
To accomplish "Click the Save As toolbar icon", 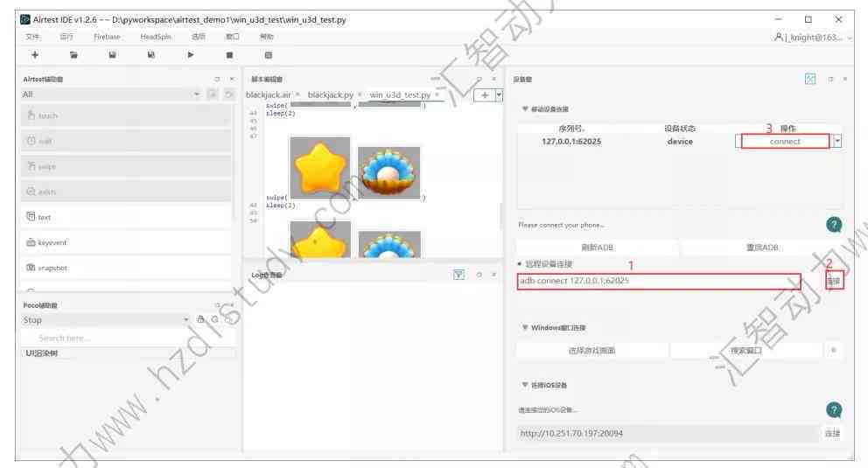I will coord(151,55).
